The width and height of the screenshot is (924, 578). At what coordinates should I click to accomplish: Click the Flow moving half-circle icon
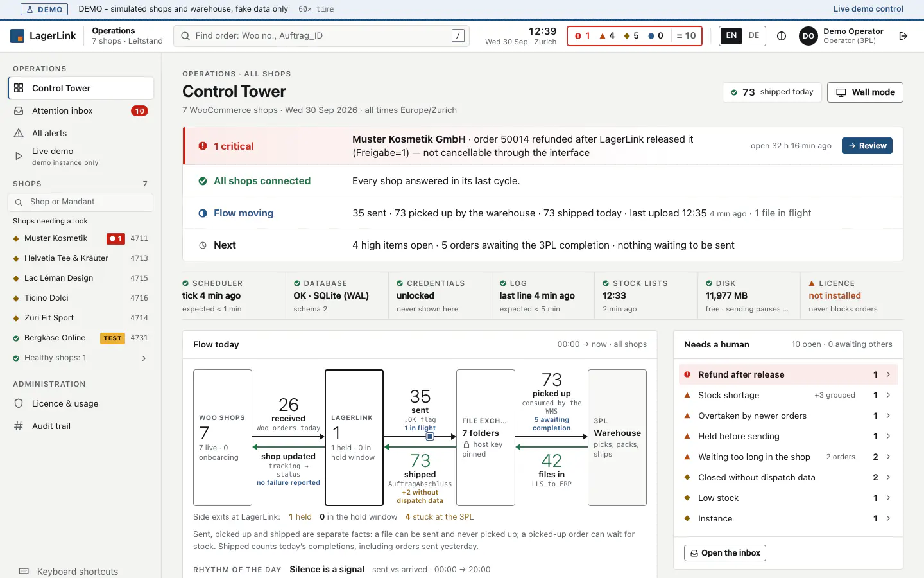pyautogui.click(x=203, y=213)
